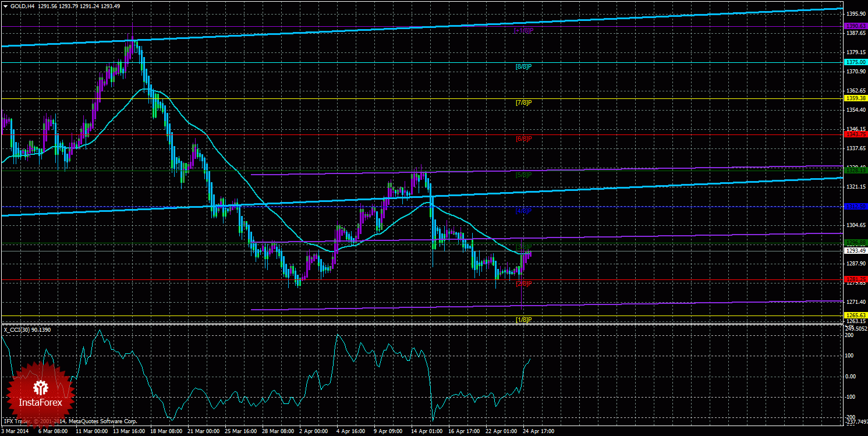Select the cyan 1375.00 price tag
868x436 pixels.
855,62
